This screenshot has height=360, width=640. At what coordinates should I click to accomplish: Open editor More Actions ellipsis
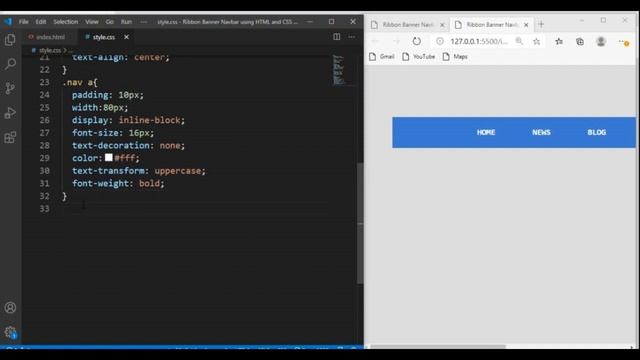(351, 37)
